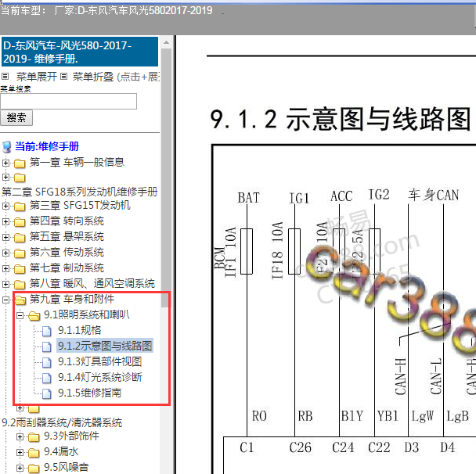Open 第七章 制动系统 chapter
Viewport: 476px width, 474px height.
click(x=67, y=268)
